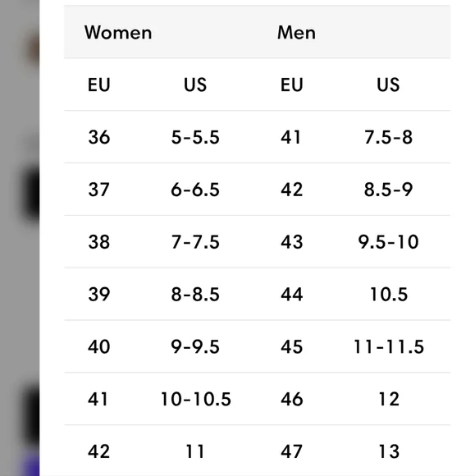The image size is (475, 476).
Task: Select Women's US size 10-10.5
Action: click(x=196, y=399)
